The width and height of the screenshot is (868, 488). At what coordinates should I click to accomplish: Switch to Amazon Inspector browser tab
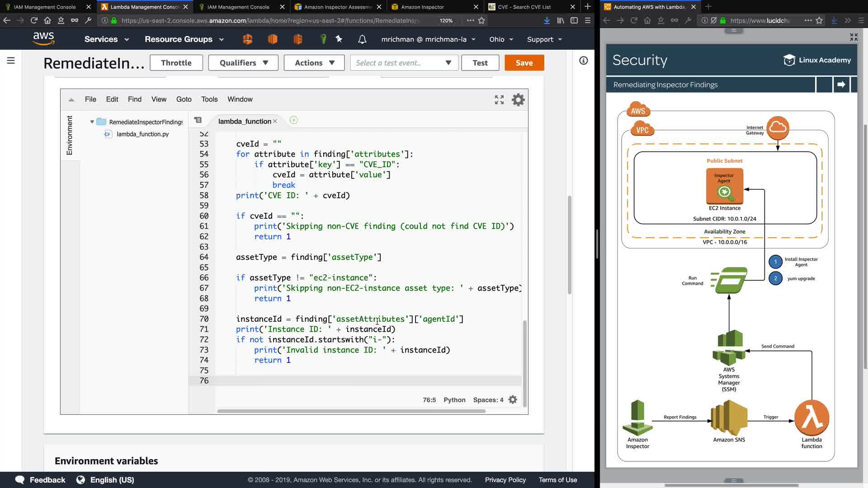click(423, 7)
